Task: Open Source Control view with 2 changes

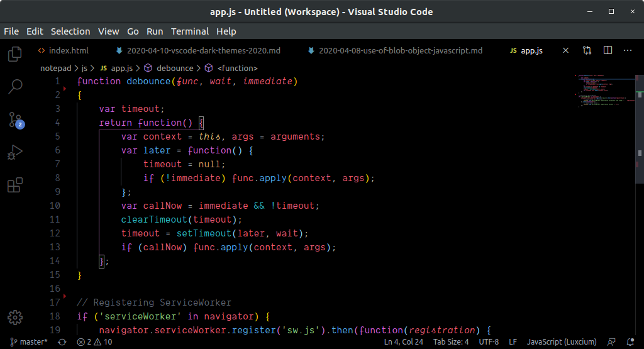Action: (x=16, y=120)
